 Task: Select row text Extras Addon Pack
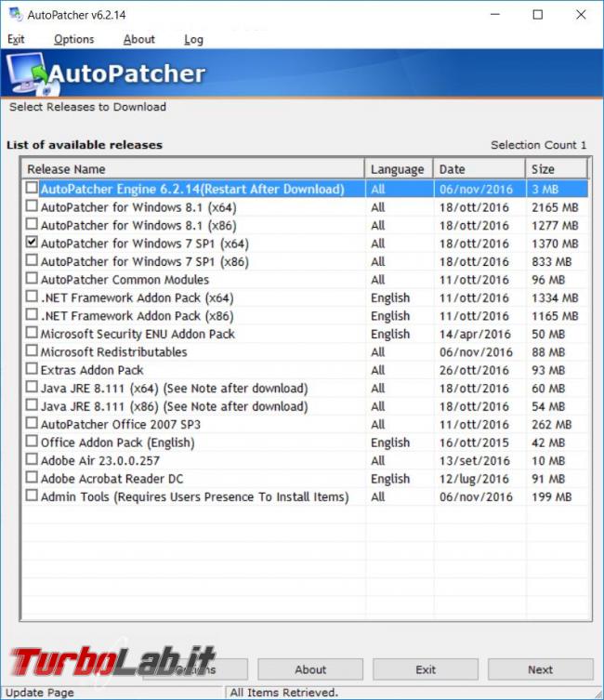click(x=92, y=371)
